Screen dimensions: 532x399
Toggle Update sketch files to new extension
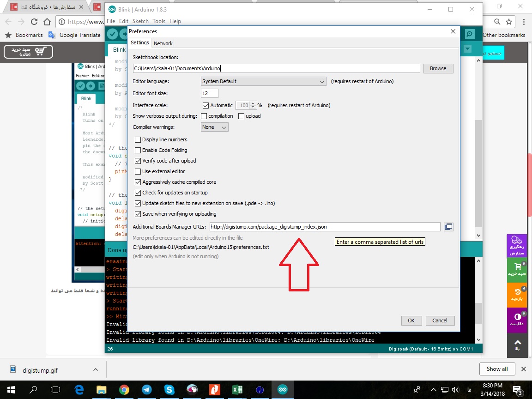pyautogui.click(x=138, y=204)
